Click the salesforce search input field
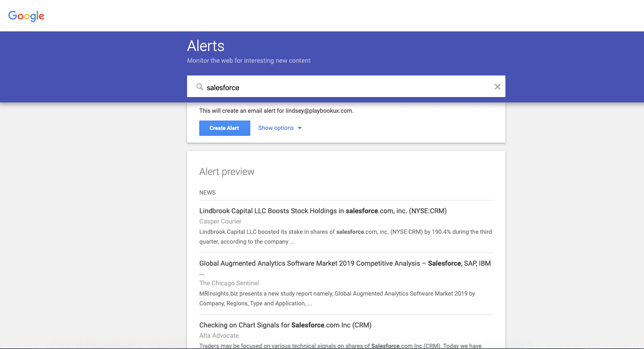The image size is (644, 349). [x=346, y=87]
